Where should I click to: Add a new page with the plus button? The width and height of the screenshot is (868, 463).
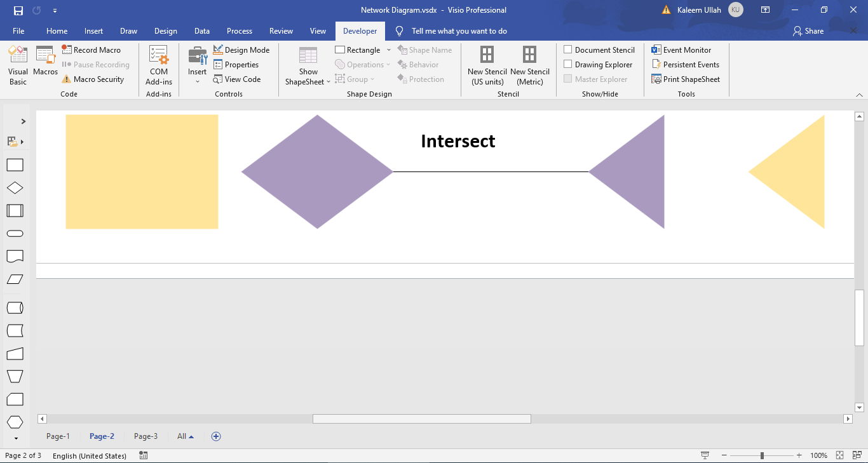(216, 436)
